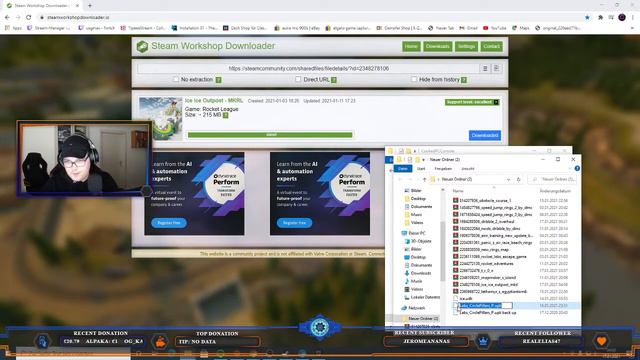Open the Datei tab in Explorer

(x=403, y=168)
